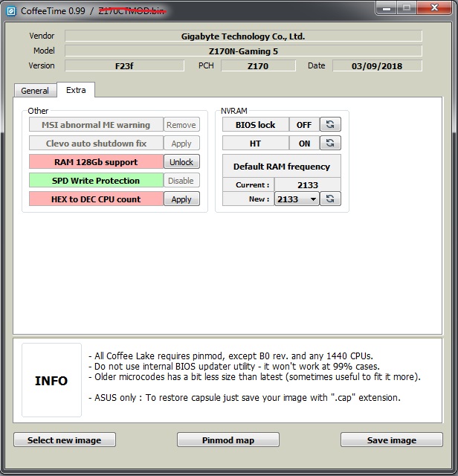Image resolution: width=458 pixels, height=476 pixels.
Task: Click the Model field Z170N-Gaming 5
Action: (x=243, y=51)
